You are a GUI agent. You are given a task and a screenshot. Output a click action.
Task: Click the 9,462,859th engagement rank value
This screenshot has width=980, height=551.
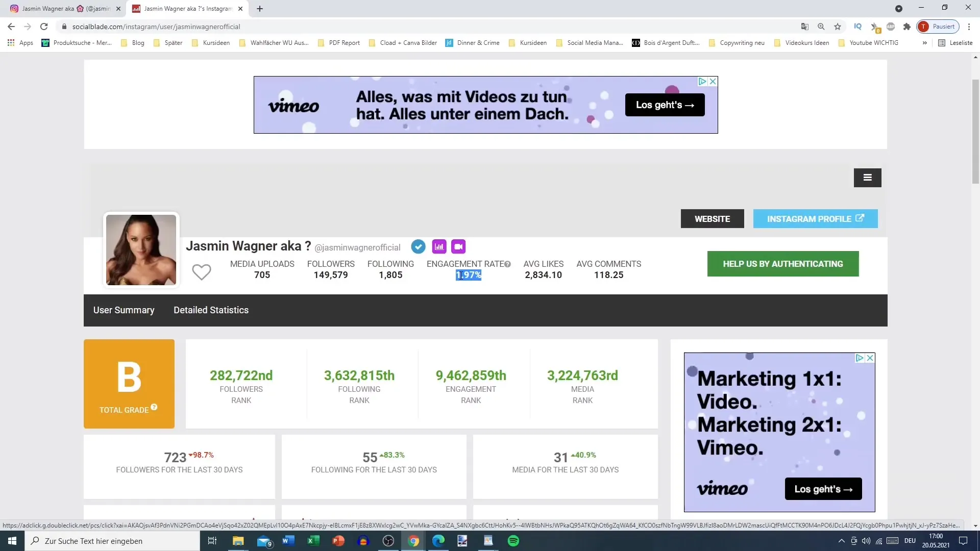click(471, 375)
